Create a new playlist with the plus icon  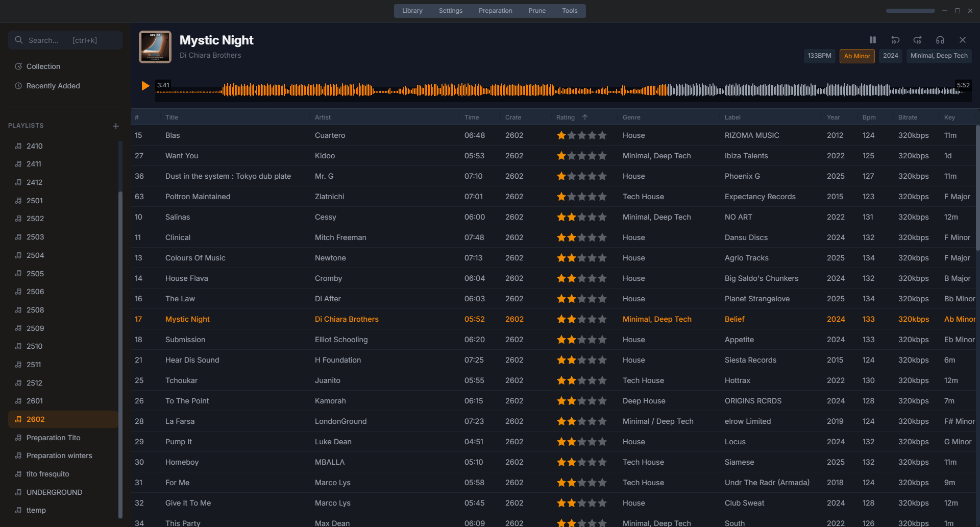click(x=115, y=126)
